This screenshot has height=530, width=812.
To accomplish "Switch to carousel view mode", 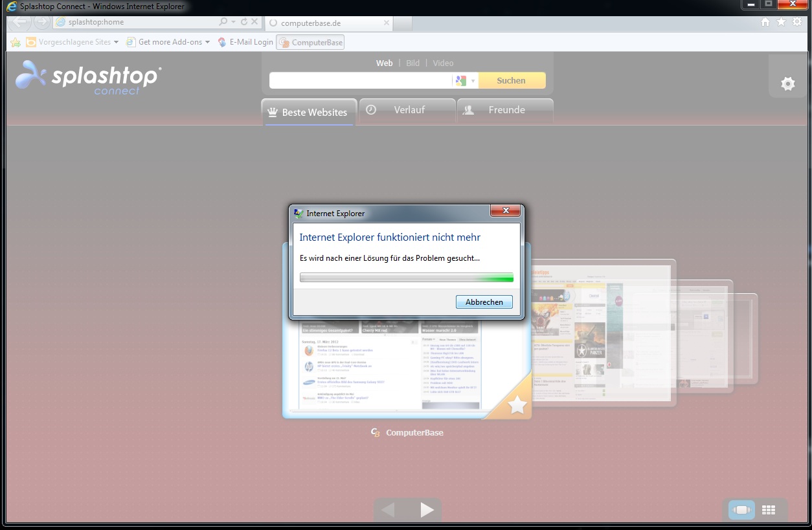I will [741, 510].
